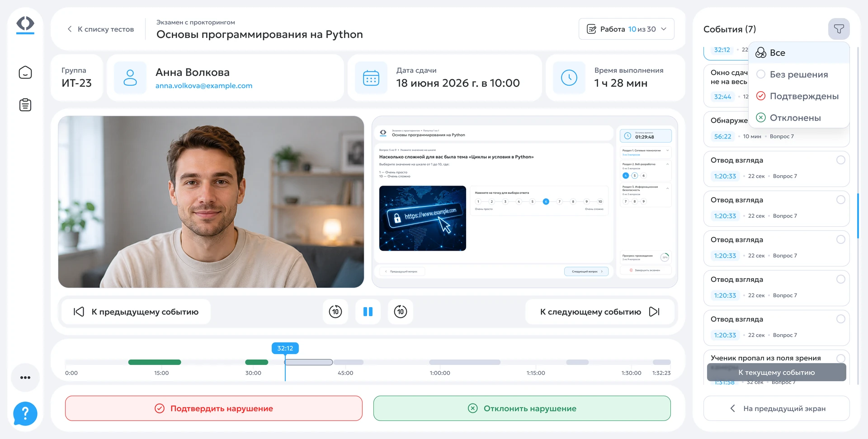This screenshot has height=439, width=868.
Task: Jump to grey timeline segment at 1:00:00
Action: 465,362
